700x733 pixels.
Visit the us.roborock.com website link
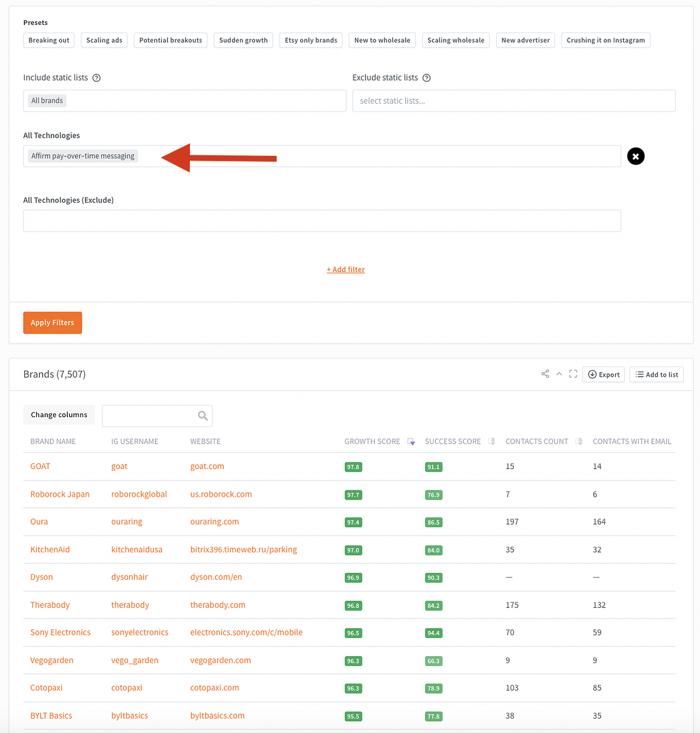pos(221,495)
